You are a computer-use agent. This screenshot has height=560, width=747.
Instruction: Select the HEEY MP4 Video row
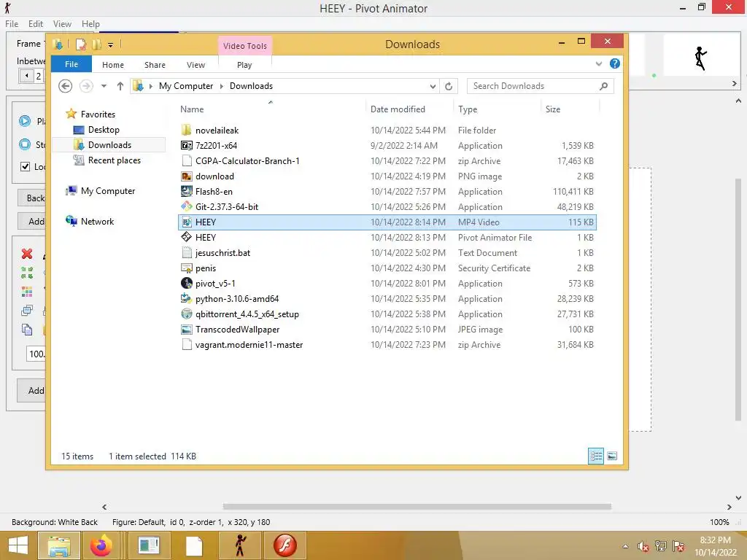[387, 222]
